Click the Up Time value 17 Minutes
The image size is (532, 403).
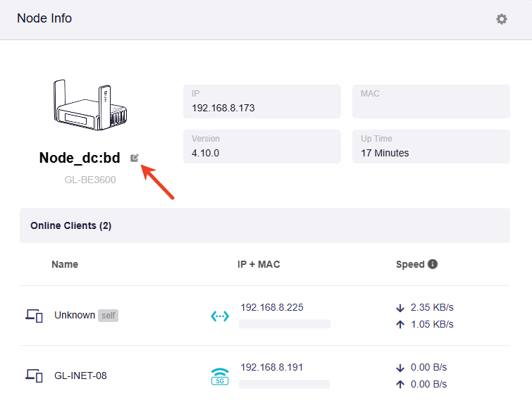[x=385, y=153]
